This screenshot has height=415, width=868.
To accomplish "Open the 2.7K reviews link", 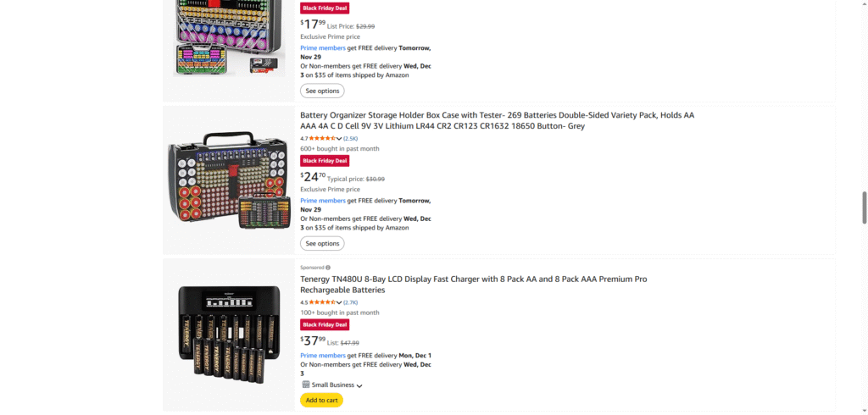I will (350, 302).
